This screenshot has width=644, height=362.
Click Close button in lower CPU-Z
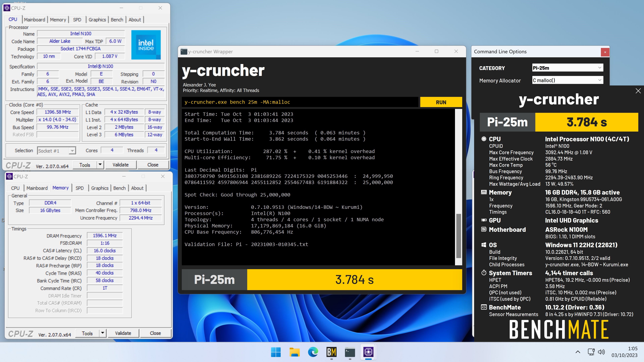coord(155,333)
